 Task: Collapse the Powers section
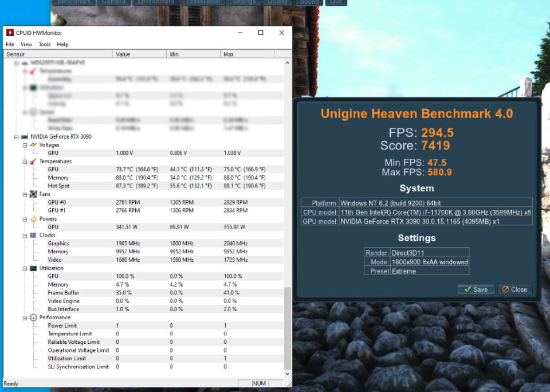(x=25, y=219)
